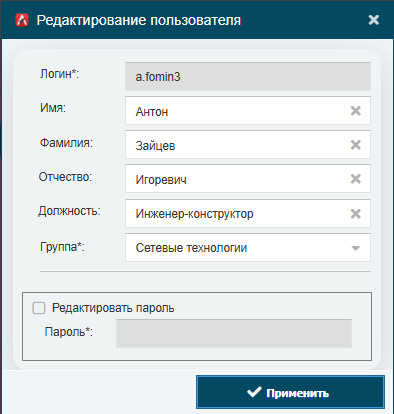
Task: Clear the Фамилия field with its X icon
Action: click(356, 145)
